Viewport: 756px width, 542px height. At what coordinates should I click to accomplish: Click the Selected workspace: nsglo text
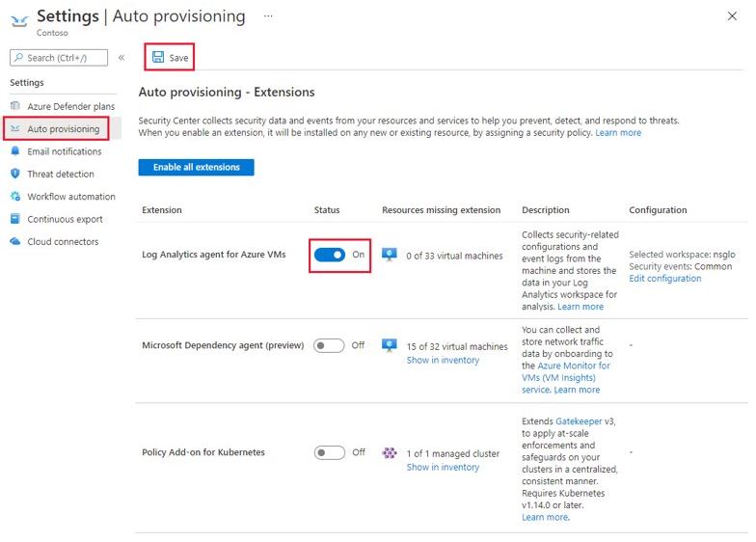pyautogui.click(x=683, y=255)
